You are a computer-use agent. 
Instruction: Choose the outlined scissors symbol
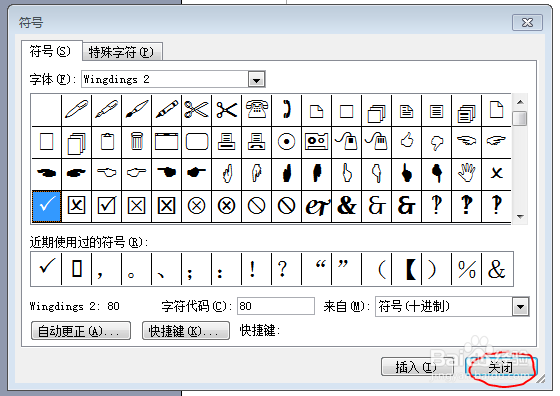click(196, 110)
